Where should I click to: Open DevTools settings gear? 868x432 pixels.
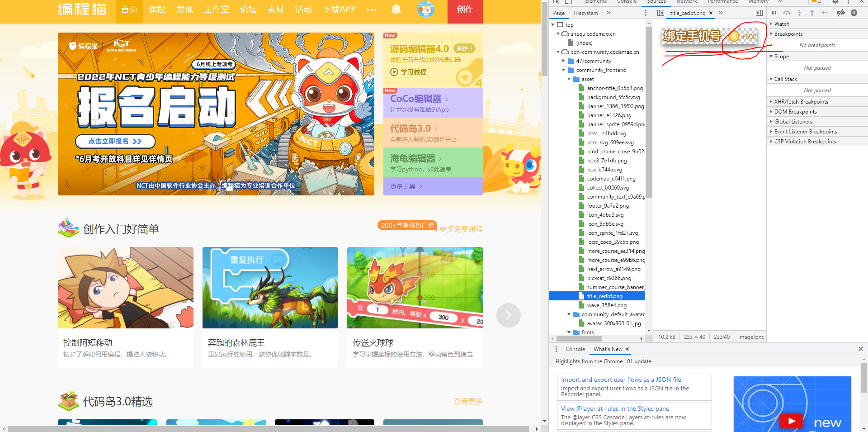coord(835,2)
